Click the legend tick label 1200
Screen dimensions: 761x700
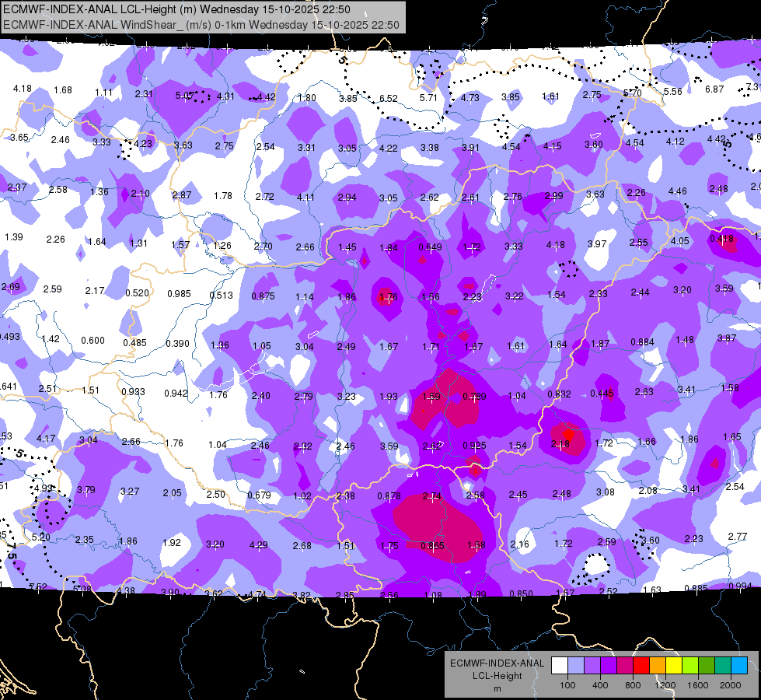(665, 685)
